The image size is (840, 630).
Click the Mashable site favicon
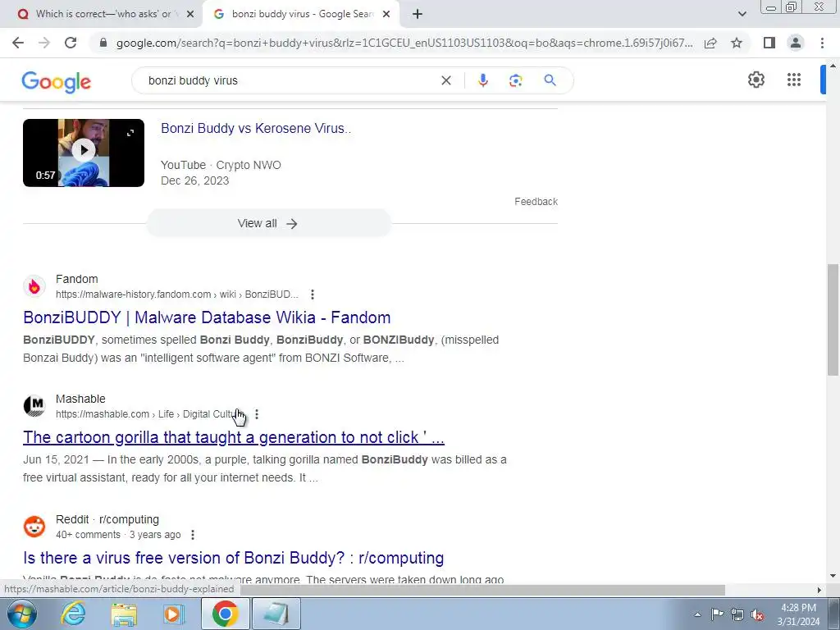click(34, 406)
